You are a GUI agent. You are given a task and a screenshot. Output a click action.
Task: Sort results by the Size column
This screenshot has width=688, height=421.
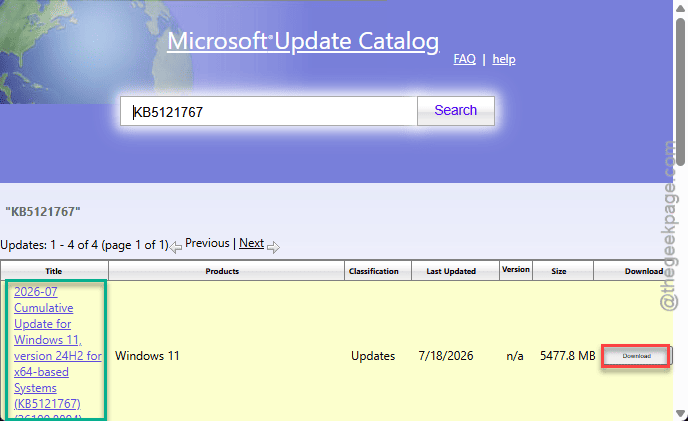point(559,271)
